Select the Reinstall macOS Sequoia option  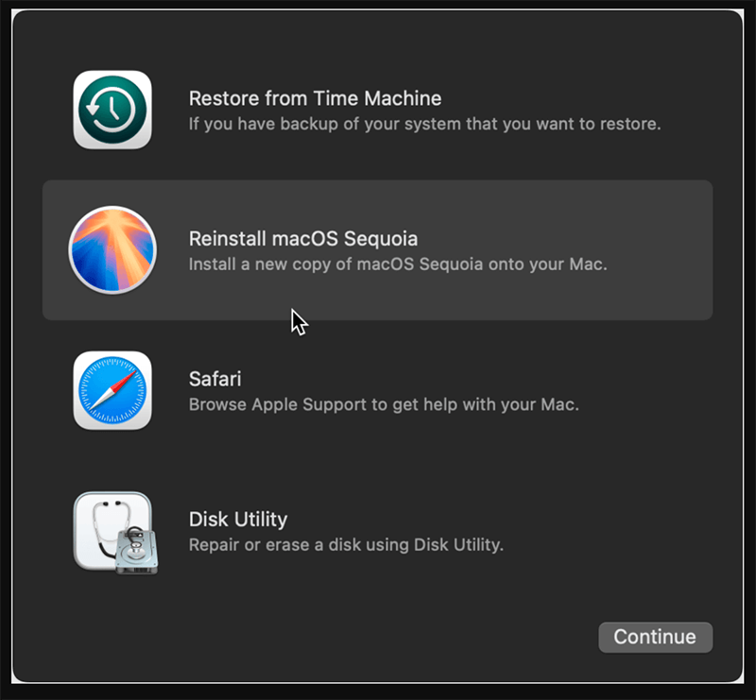point(378,248)
